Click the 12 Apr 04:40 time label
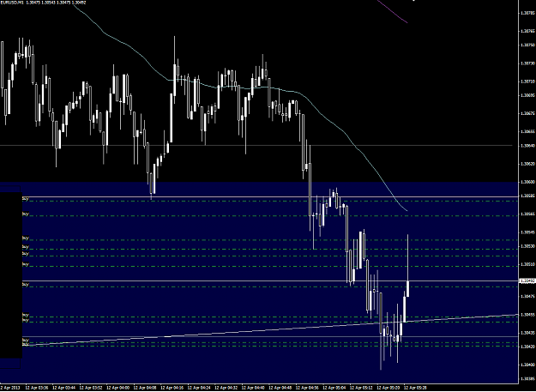Image resolution: width=536 pixels, height=392 pixels. 252,388
